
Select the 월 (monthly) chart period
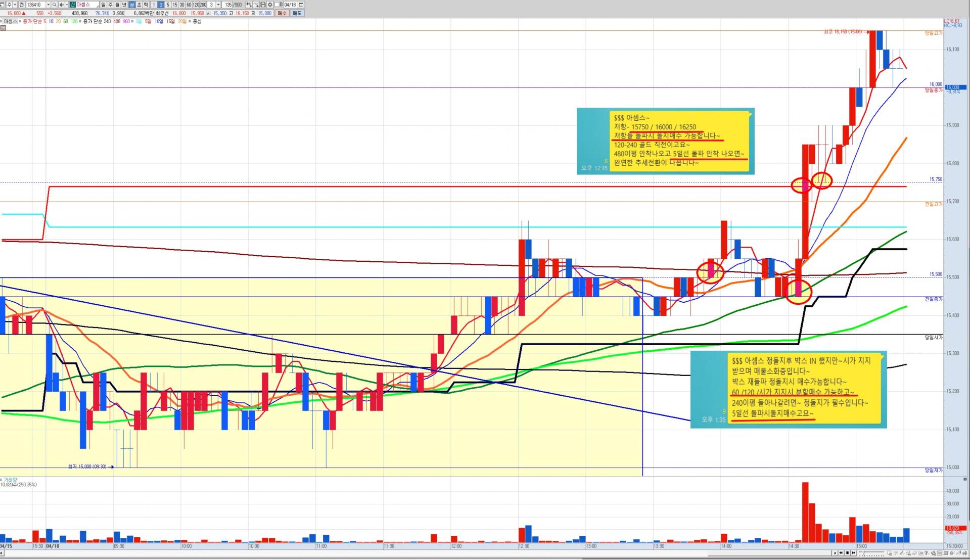point(117,5)
